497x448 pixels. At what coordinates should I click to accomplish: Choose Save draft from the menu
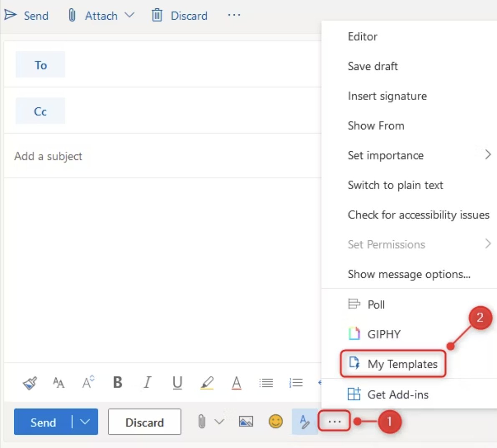[372, 66]
